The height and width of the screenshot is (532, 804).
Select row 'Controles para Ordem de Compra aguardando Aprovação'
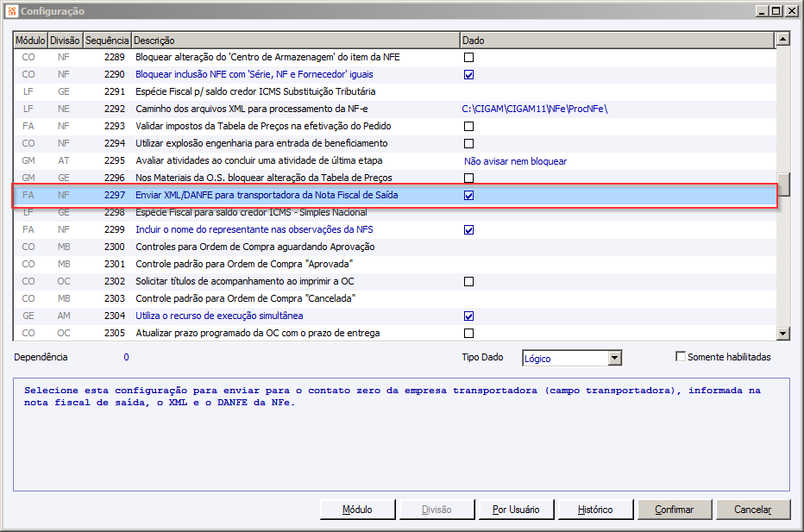coord(394,247)
